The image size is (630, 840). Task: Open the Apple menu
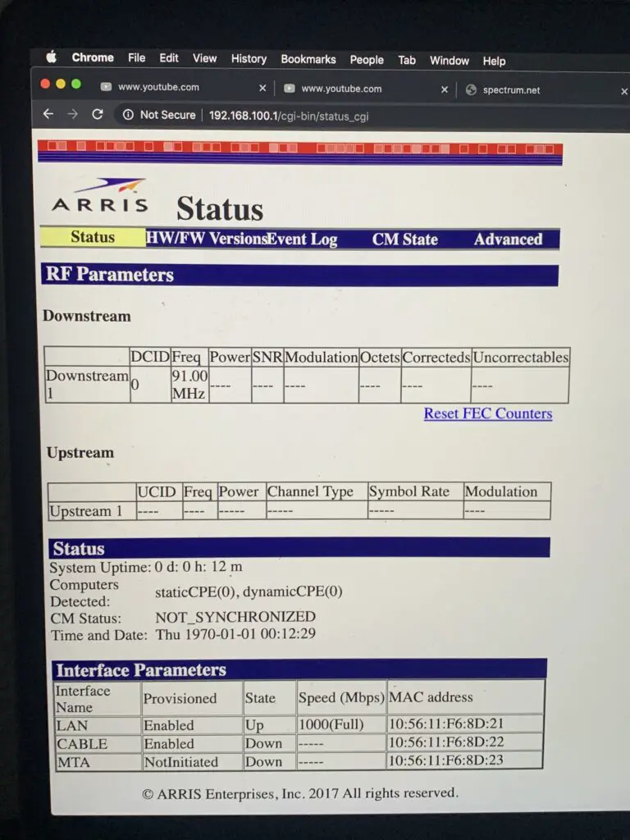[51, 57]
